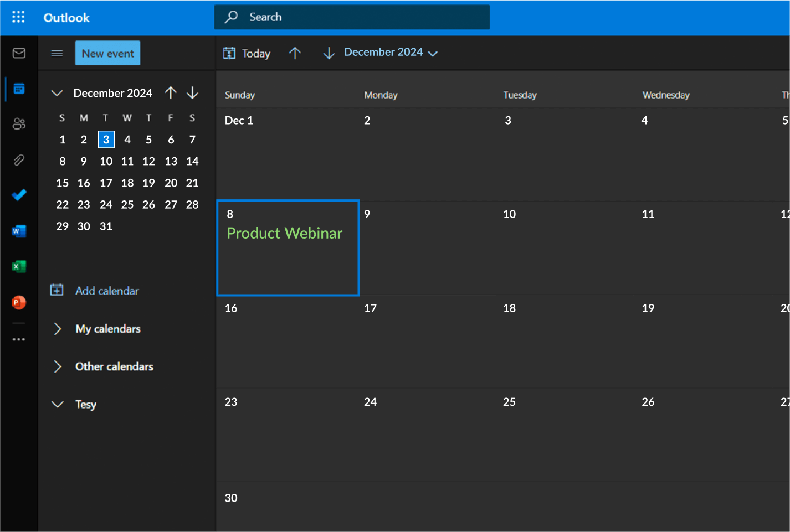Collapse the mini calendar December 2024 chevron

(57, 93)
